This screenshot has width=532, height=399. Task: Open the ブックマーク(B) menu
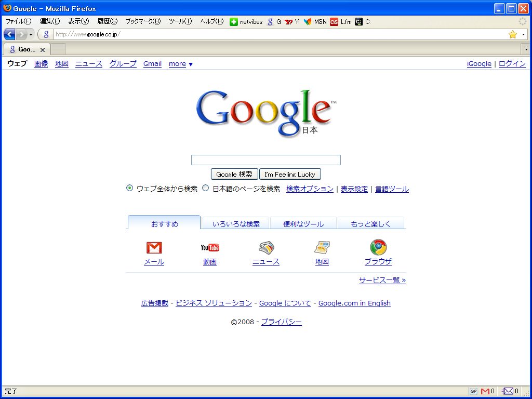coord(143,21)
